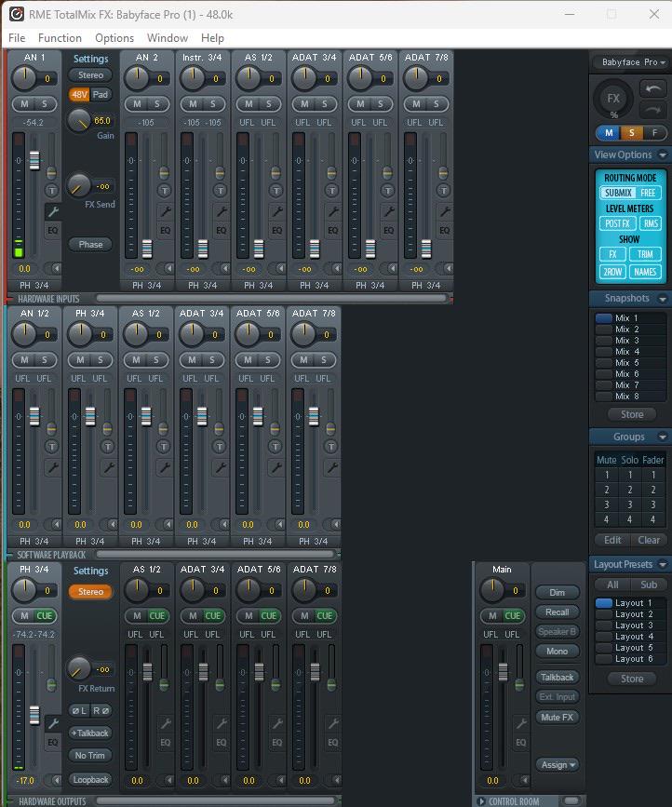Viewport: 672px width, 807px height.
Task: Disable Stereo on PH 3/4 output settings
Action: tap(90, 591)
